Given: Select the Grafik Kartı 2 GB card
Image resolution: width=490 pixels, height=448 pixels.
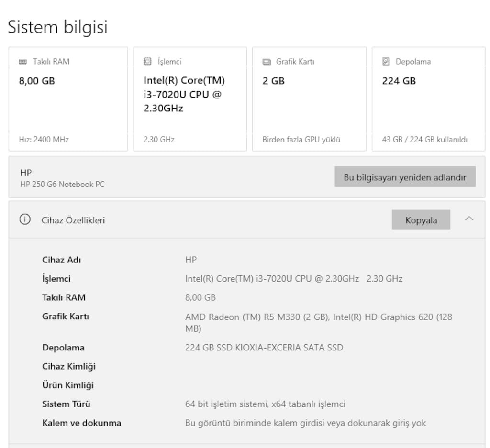Looking at the screenshot, I should click(310, 99).
